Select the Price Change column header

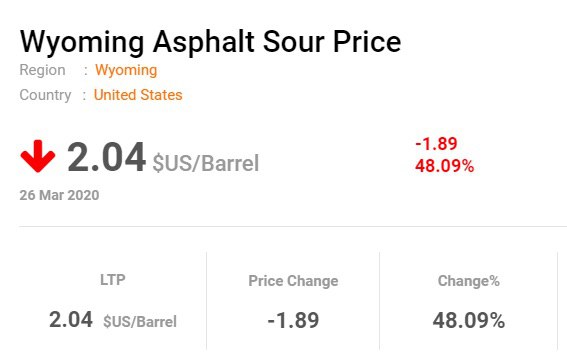click(293, 281)
